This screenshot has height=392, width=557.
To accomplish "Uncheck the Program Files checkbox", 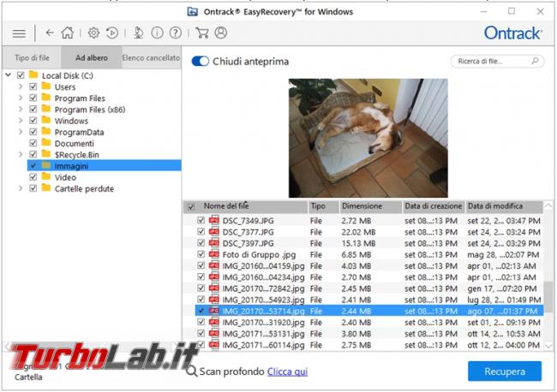I will [x=33, y=98].
